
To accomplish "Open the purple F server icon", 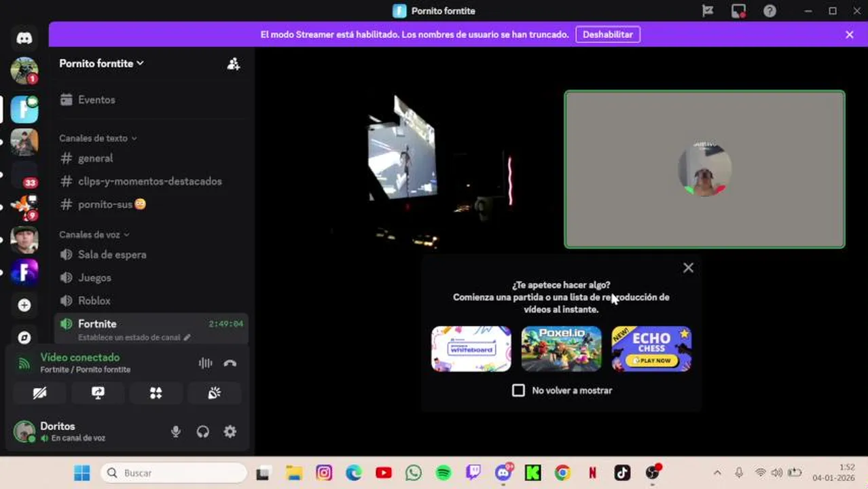I will tap(24, 272).
